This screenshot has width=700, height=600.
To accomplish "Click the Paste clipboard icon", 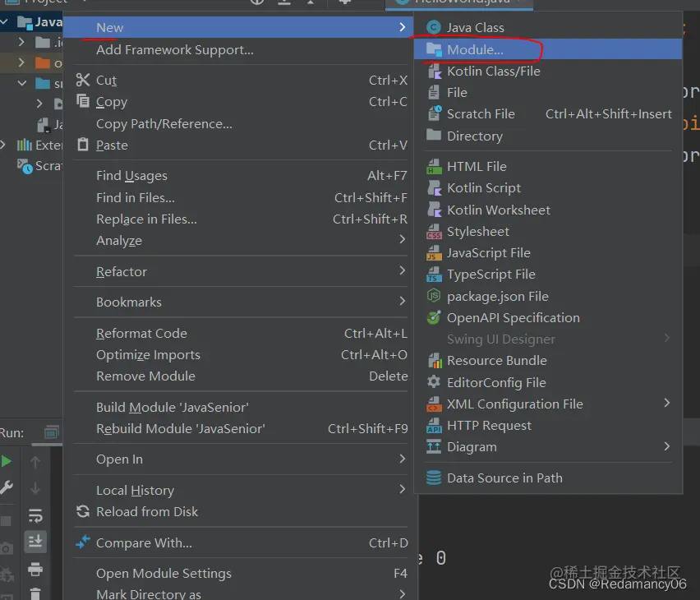I will 83,145.
